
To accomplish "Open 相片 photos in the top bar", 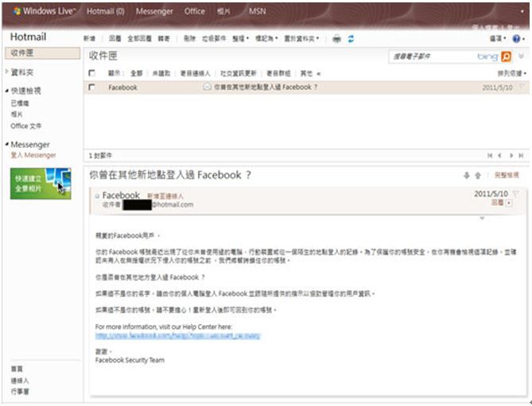I will tap(223, 12).
